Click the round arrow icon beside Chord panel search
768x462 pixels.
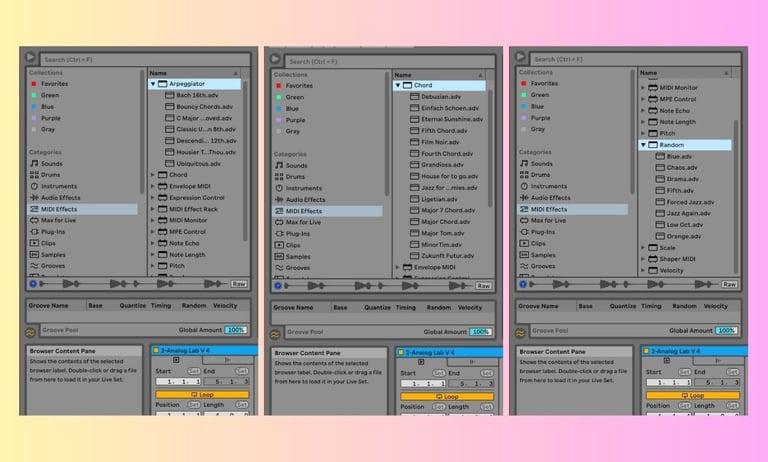pos(275,59)
